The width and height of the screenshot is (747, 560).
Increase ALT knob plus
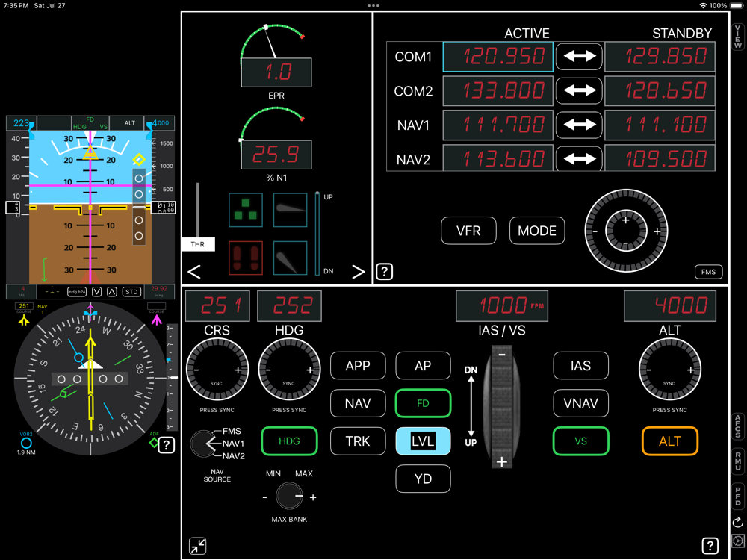690,370
